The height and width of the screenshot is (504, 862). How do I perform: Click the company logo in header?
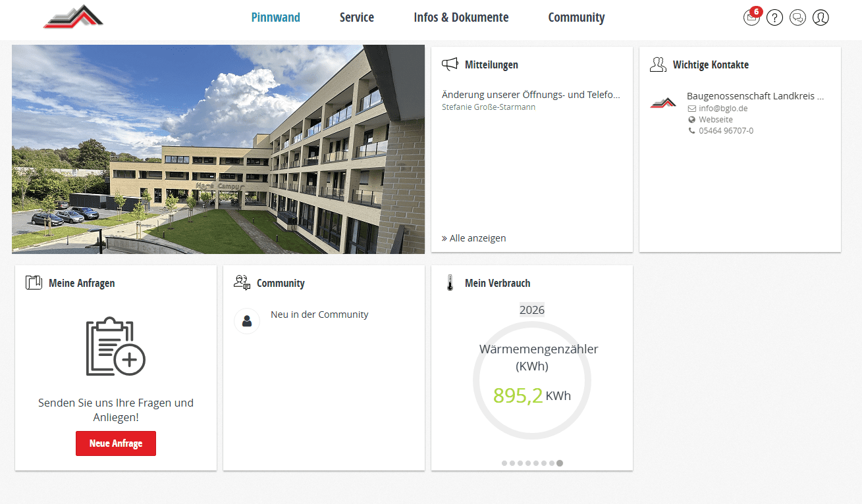pyautogui.click(x=74, y=17)
